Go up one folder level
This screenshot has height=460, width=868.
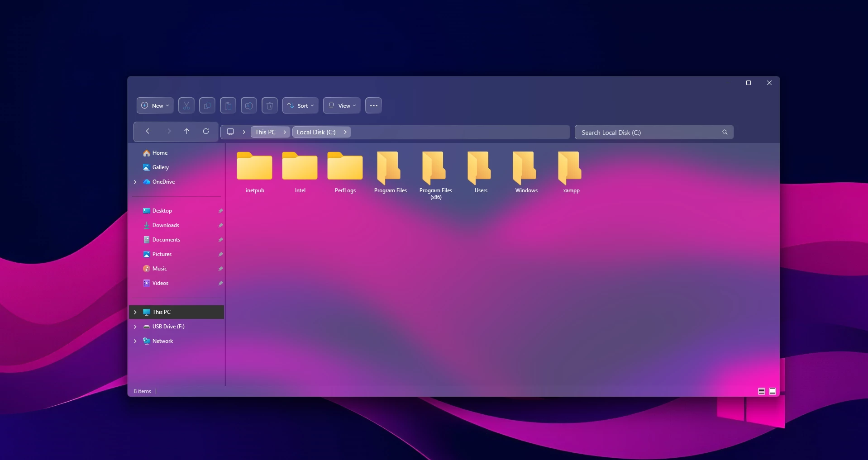[187, 131]
